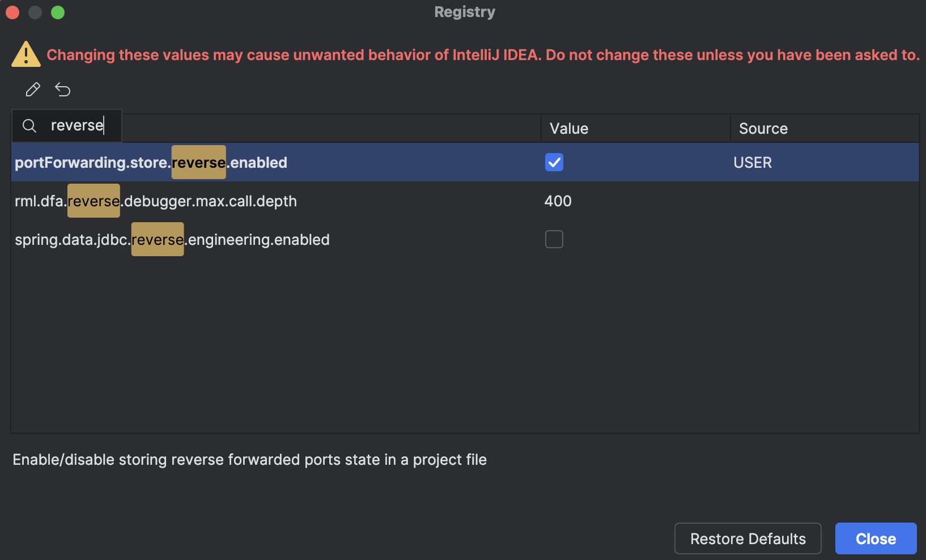This screenshot has width=926, height=560.
Task: Click the pencil Edit icon
Action: click(x=33, y=90)
